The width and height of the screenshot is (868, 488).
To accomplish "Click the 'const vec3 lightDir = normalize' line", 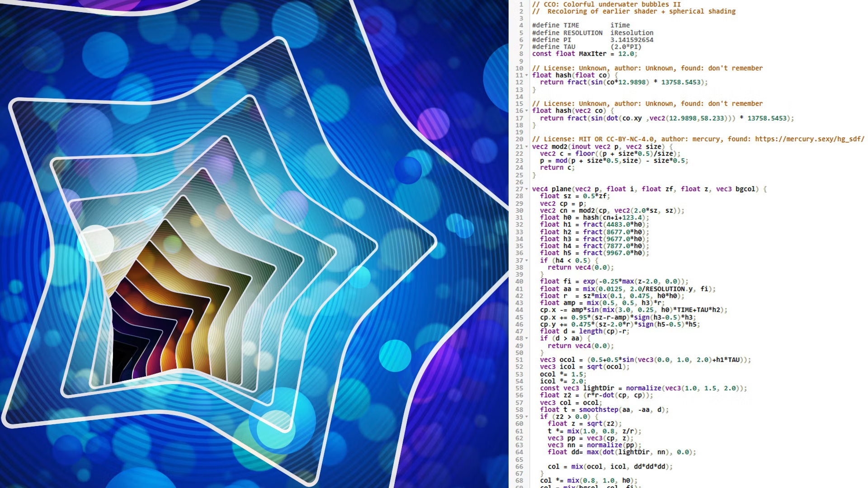I will click(644, 388).
